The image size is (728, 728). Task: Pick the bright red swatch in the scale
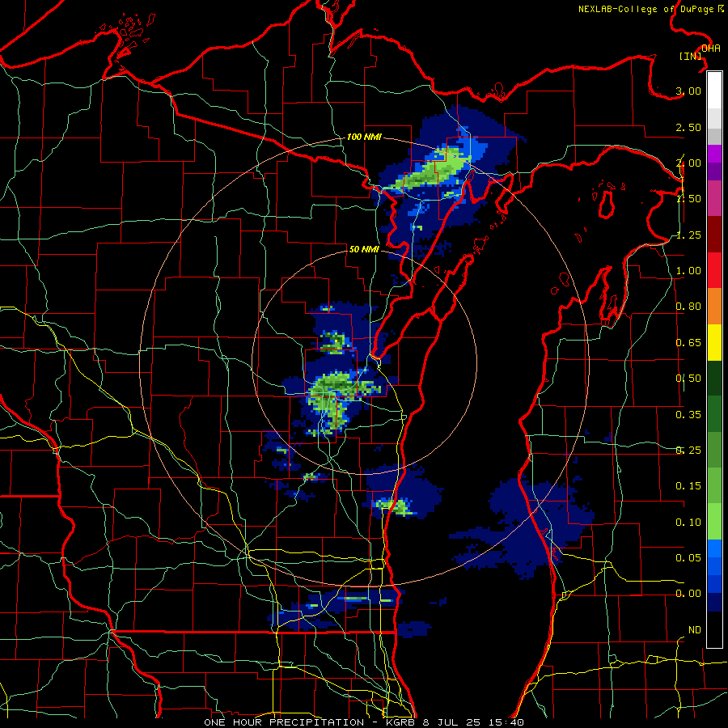pyautogui.click(x=714, y=270)
